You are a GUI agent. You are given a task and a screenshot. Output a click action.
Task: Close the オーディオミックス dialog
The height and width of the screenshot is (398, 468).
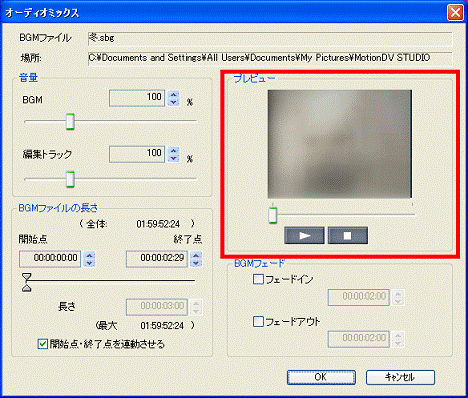pyautogui.click(x=455, y=13)
